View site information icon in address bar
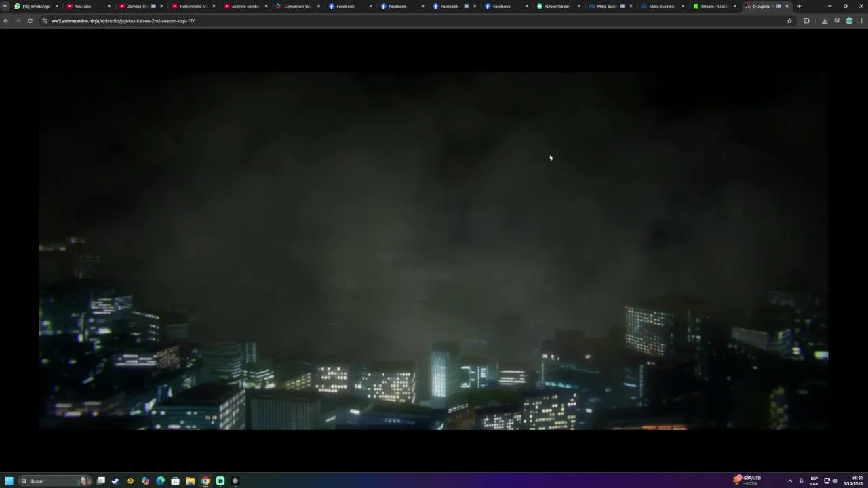Screen dimensions: 868x488 [45, 21]
